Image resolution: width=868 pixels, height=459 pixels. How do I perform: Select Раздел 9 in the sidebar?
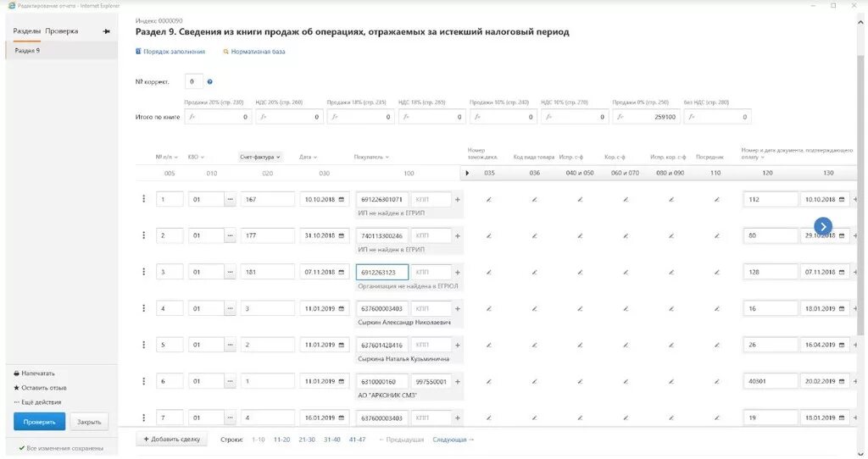28,51
